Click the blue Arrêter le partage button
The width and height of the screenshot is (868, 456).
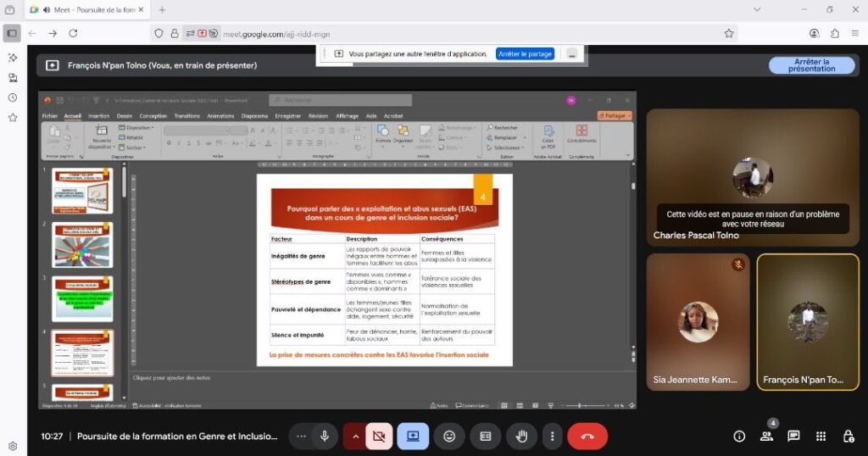[x=526, y=53]
